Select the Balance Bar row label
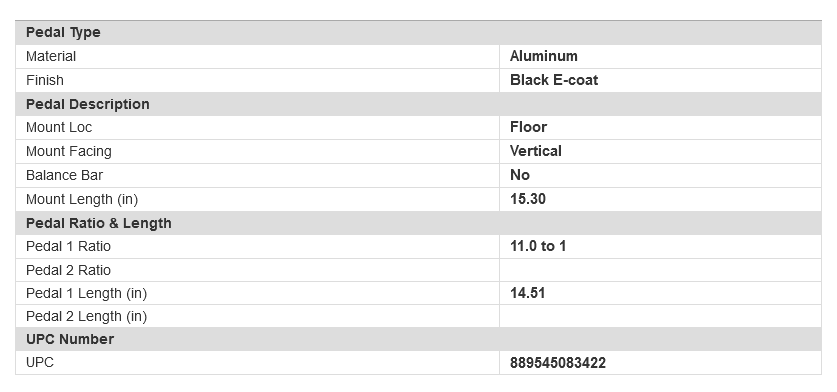The image size is (837, 392). tap(64, 175)
